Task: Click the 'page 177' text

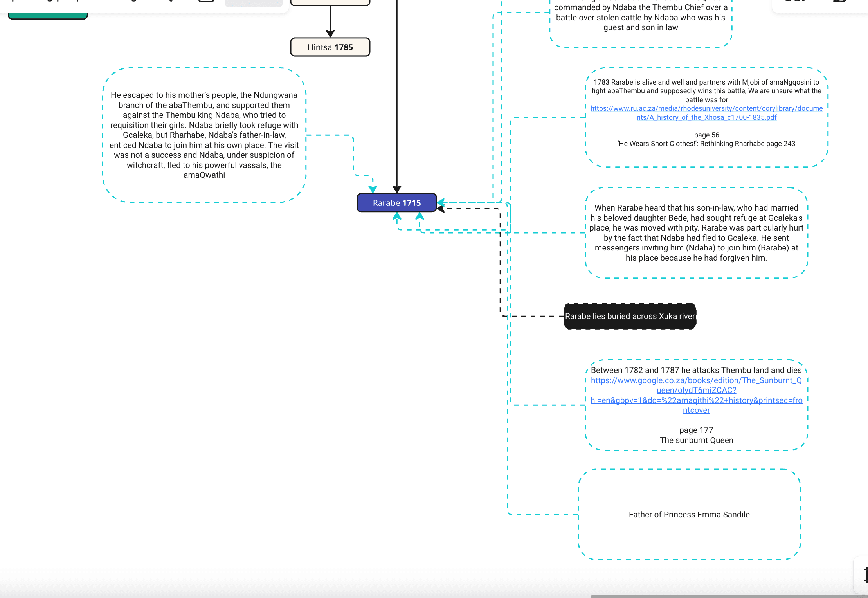Action: 696,430
